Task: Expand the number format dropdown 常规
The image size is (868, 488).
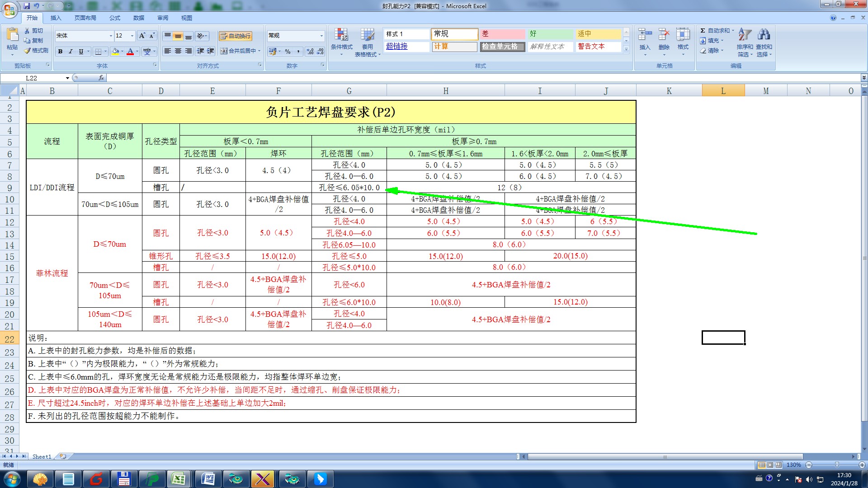Action: click(x=321, y=36)
